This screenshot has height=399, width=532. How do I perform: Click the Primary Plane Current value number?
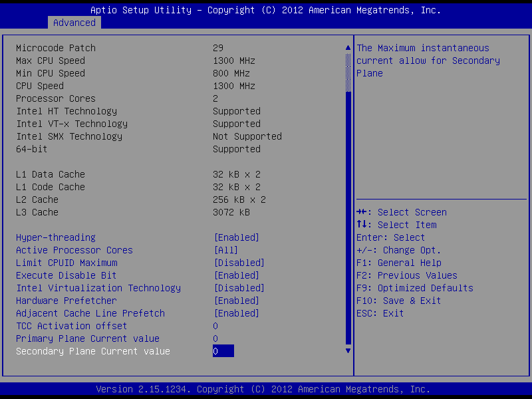pyautogui.click(x=215, y=338)
